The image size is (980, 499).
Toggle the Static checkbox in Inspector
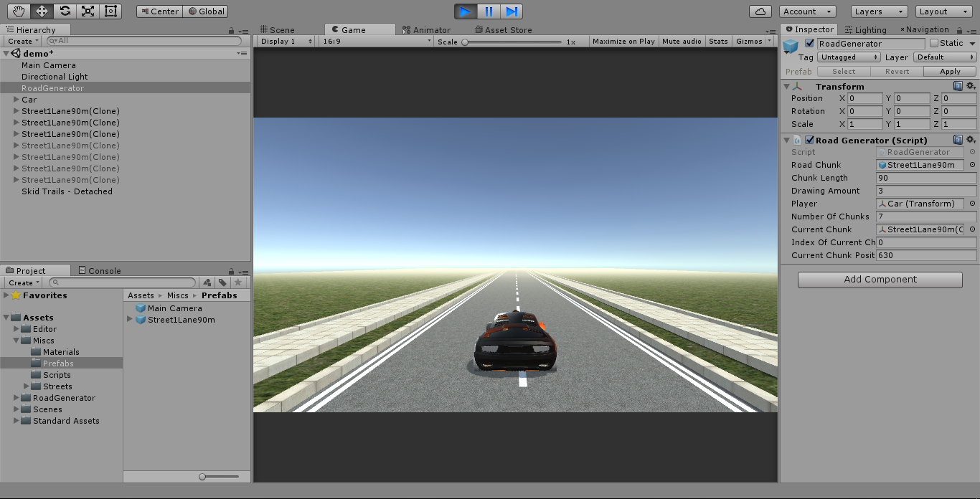tap(934, 44)
